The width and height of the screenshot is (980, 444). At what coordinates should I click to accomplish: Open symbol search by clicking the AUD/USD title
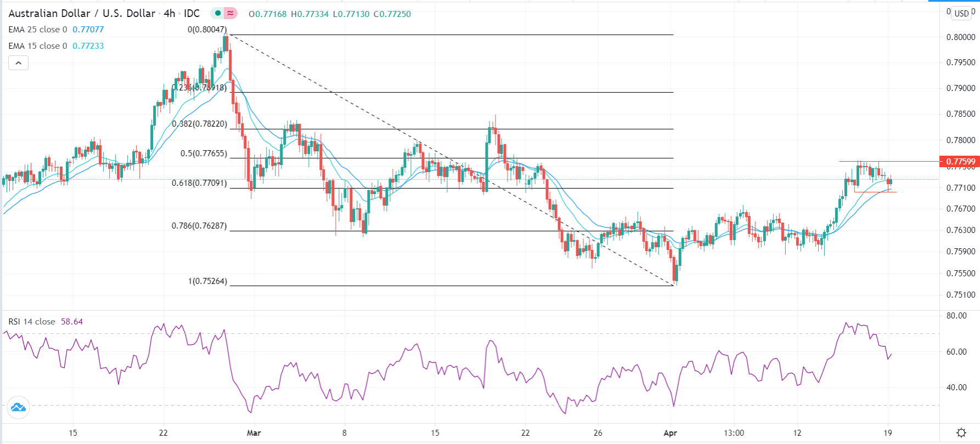pos(82,14)
